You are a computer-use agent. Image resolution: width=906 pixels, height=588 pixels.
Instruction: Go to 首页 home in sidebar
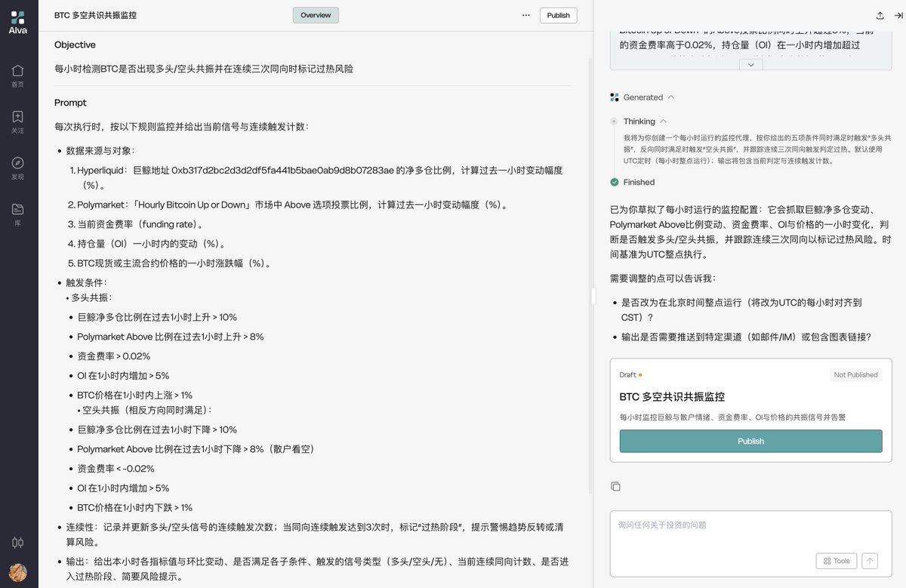(17, 76)
